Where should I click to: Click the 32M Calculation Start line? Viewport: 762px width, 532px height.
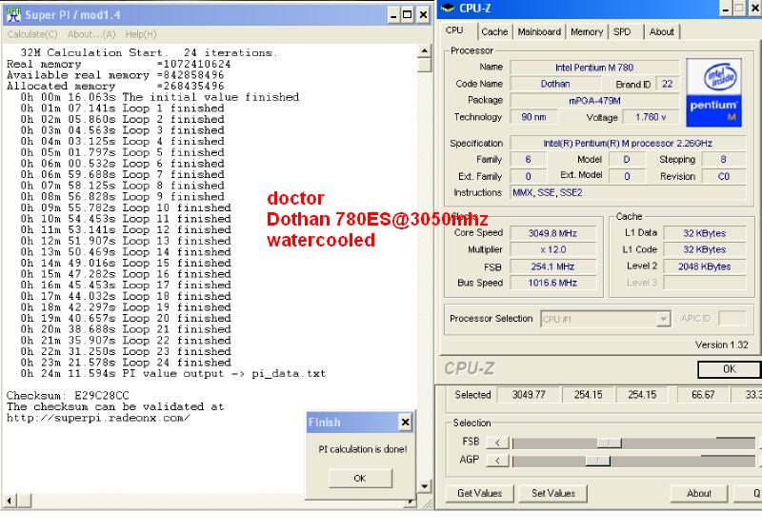pos(149,53)
